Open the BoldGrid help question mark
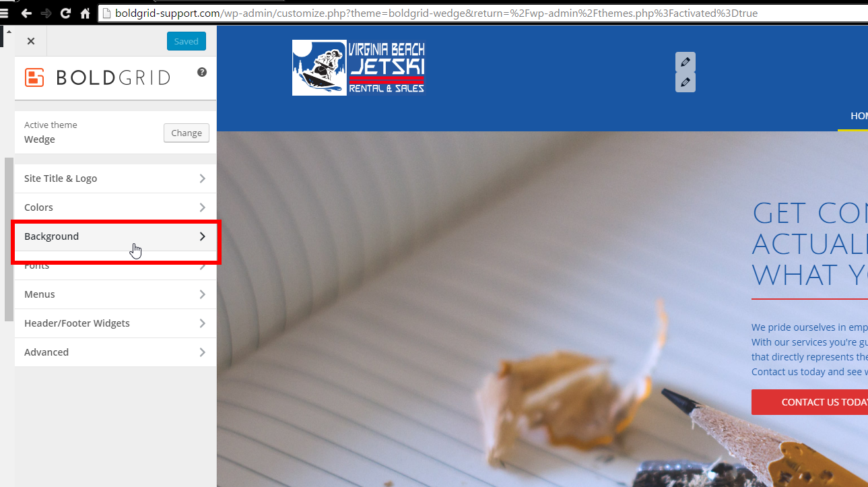Viewport: 868px width, 487px height. click(202, 72)
